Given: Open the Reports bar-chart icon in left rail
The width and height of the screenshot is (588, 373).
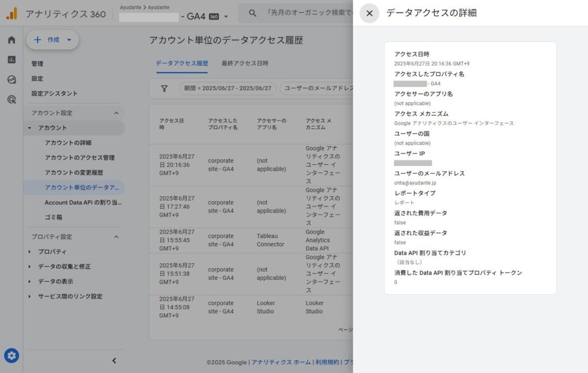Looking at the screenshot, I should point(11,60).
